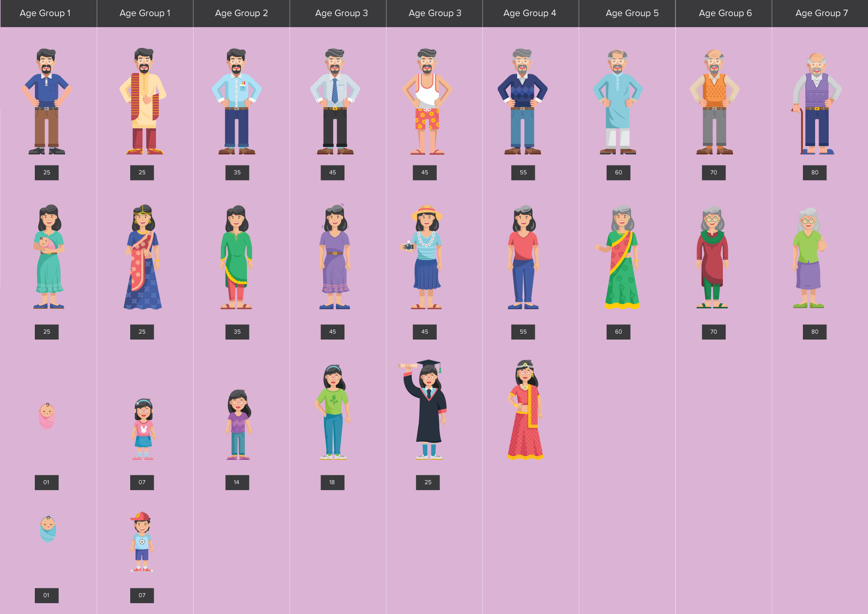Click the "35" label under light blue shirt man
The width and height of the screenshot is (868, 614).
(237, 173)
